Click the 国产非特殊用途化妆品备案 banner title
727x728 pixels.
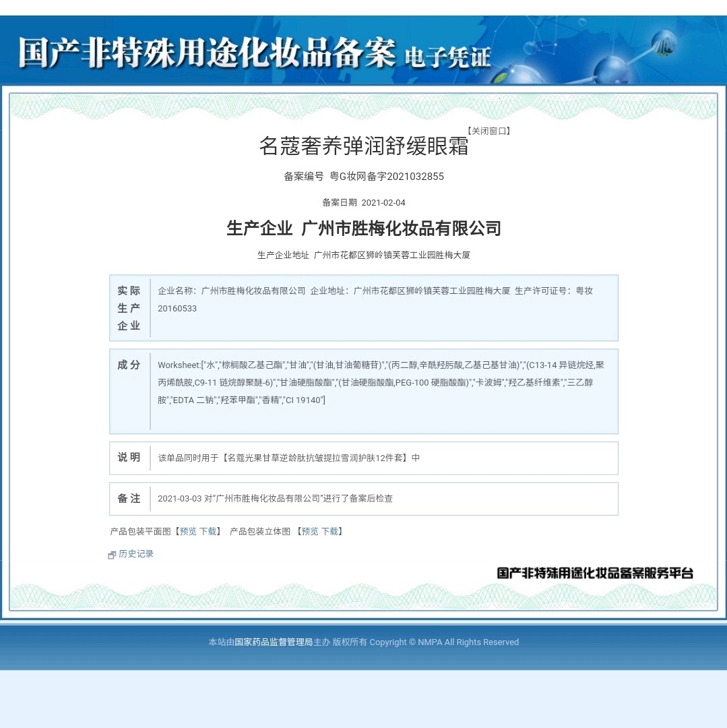tap(207, 53)
